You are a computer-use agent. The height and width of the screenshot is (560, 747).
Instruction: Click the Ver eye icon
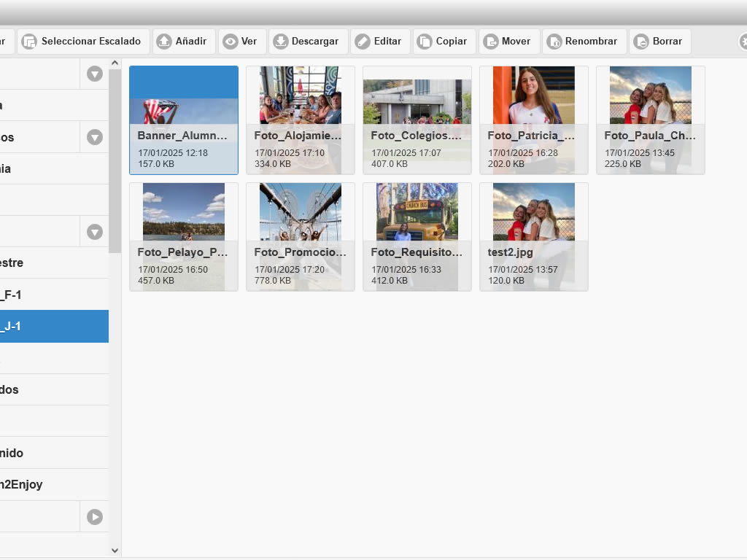(x=231, y=42)
